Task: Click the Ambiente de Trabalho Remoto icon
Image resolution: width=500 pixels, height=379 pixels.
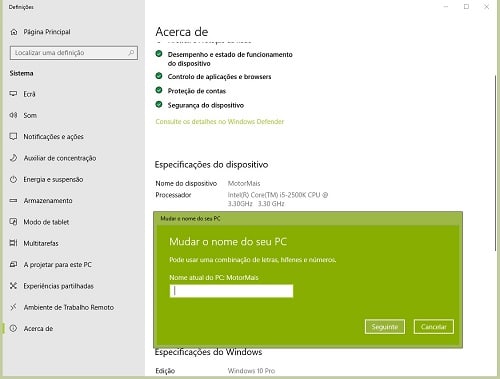Action: click(13, 307)
